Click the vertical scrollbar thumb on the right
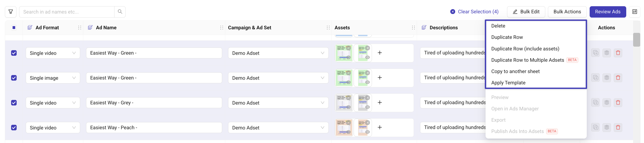The image size is (644, 143). click(x=636, y=40)
